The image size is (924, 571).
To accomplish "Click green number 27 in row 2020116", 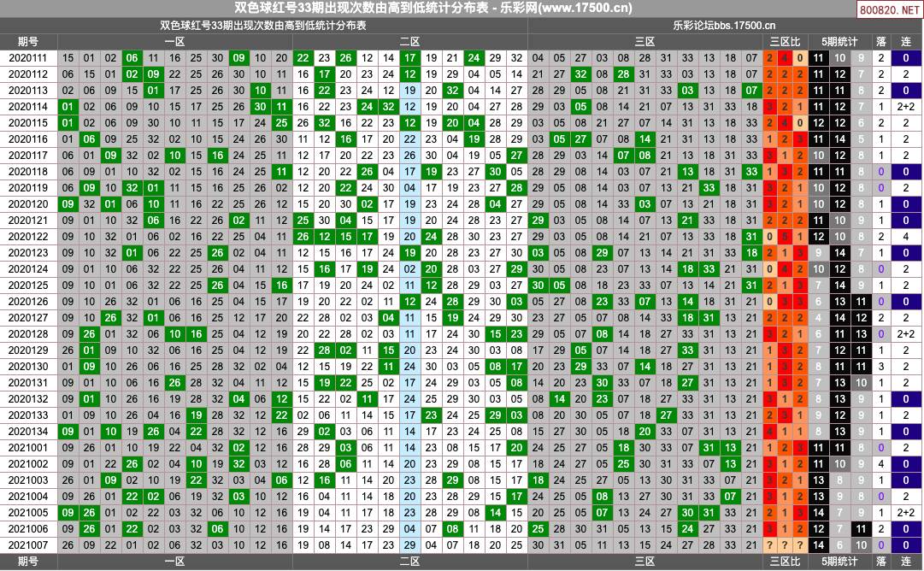I will (x=580, y=139).
